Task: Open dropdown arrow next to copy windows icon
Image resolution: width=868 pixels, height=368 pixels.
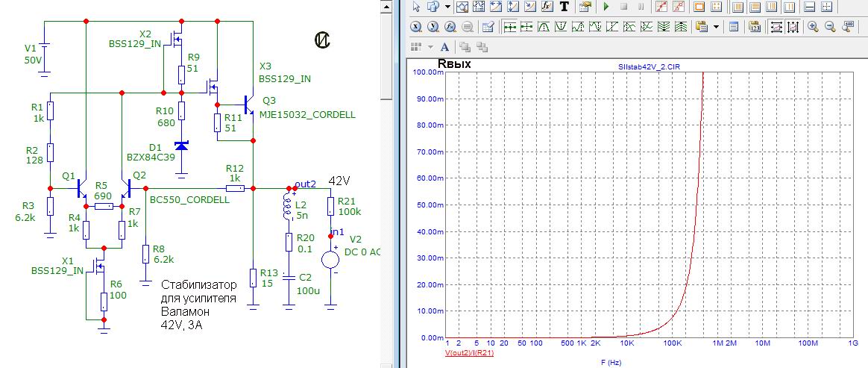Action: click(x=447, y=7)
